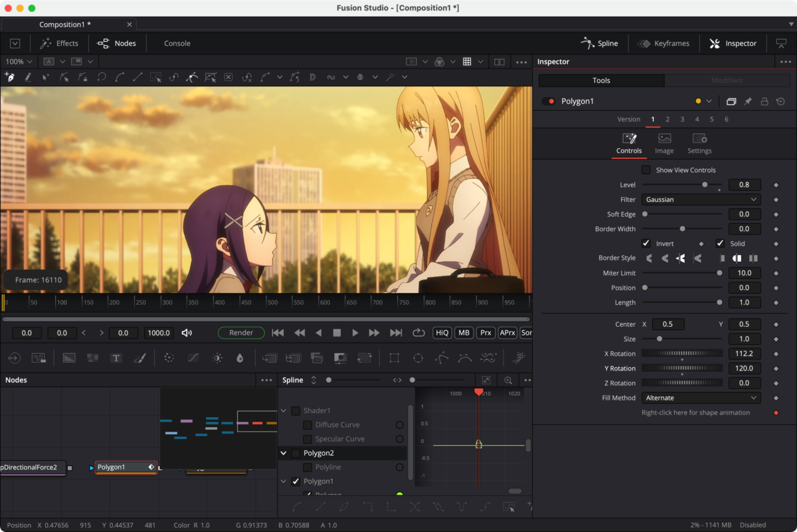Reset Polygon1 to default settings
This screenshot has width=797, height=532.
[780, 102]
